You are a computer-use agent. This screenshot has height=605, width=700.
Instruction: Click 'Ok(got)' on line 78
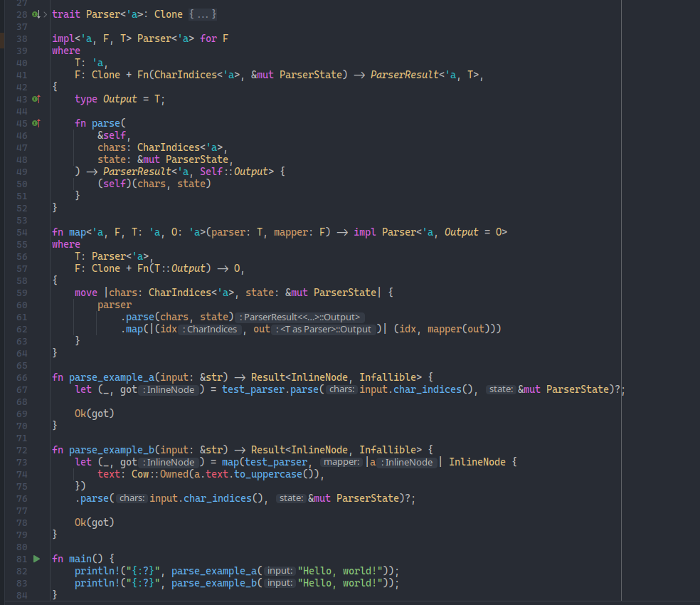coord(94,522)
